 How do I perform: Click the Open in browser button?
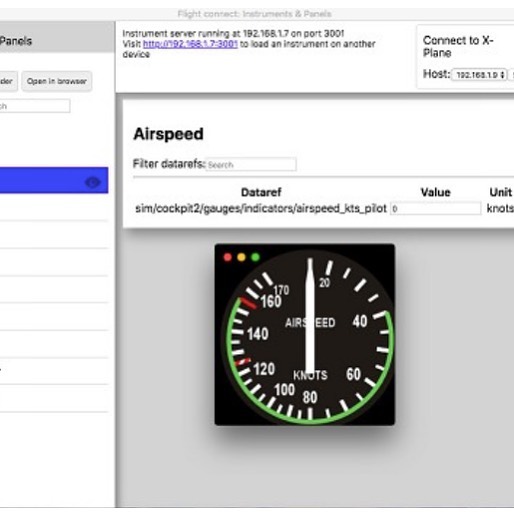coord(57,81)
